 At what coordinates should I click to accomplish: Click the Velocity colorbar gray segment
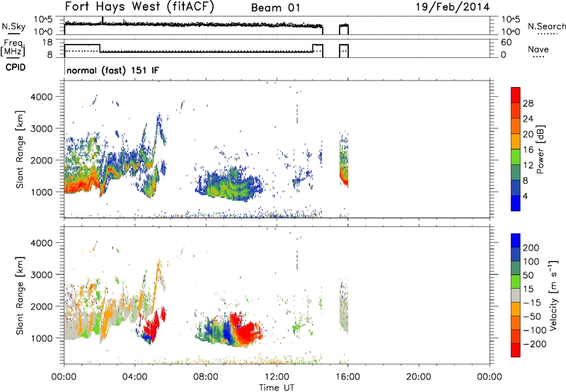pyautogui.click(x=516, y=295)
